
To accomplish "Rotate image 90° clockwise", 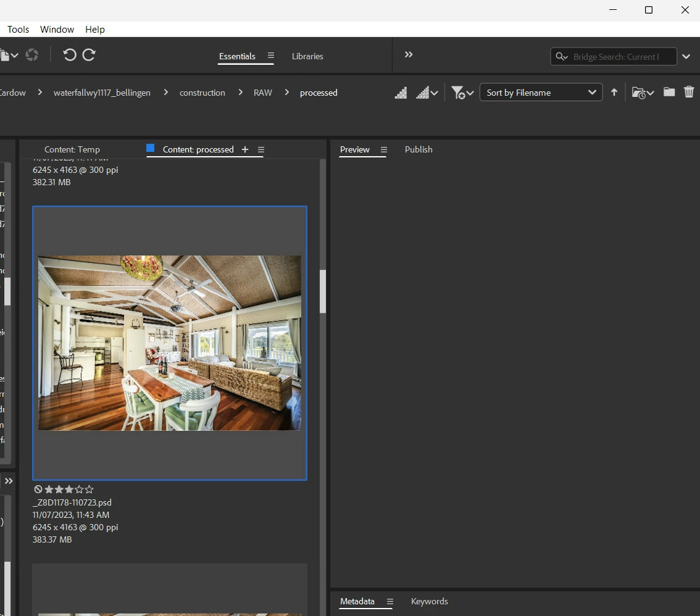I will 90,55.
